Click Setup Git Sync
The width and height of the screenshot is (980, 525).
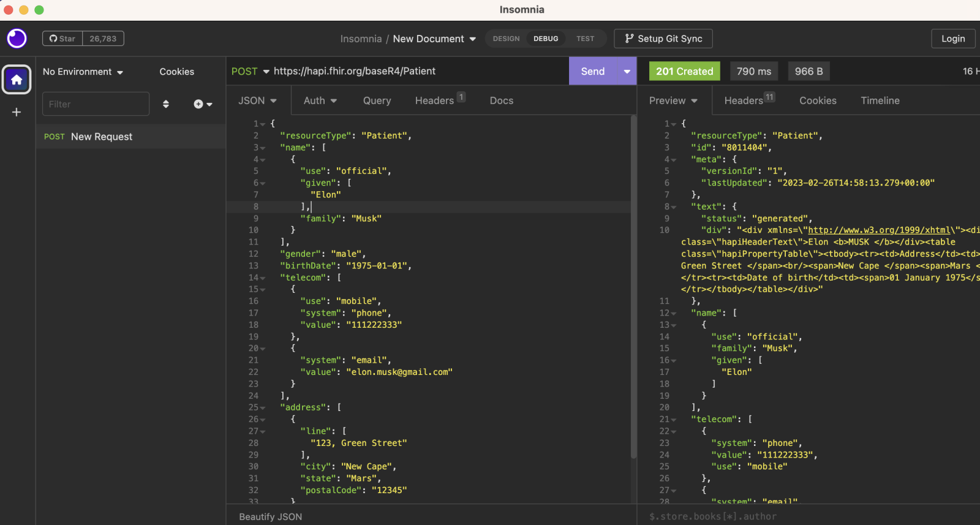(663, 39)
